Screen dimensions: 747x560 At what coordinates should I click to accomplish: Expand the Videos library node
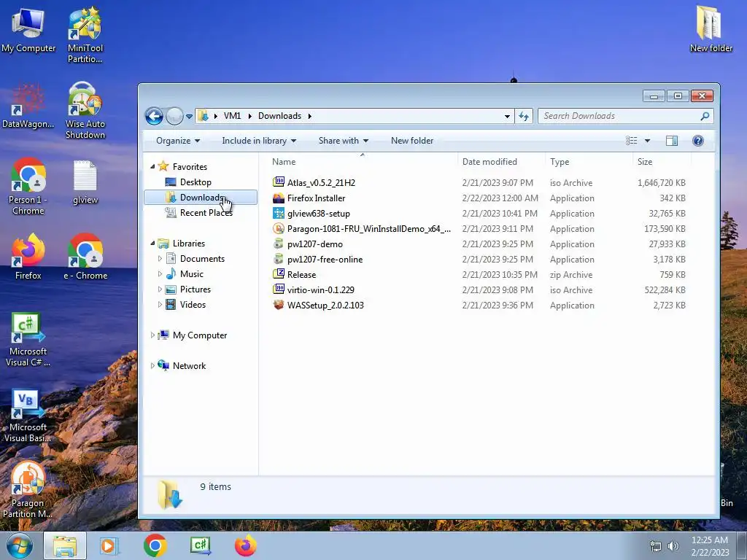(160, 304)
